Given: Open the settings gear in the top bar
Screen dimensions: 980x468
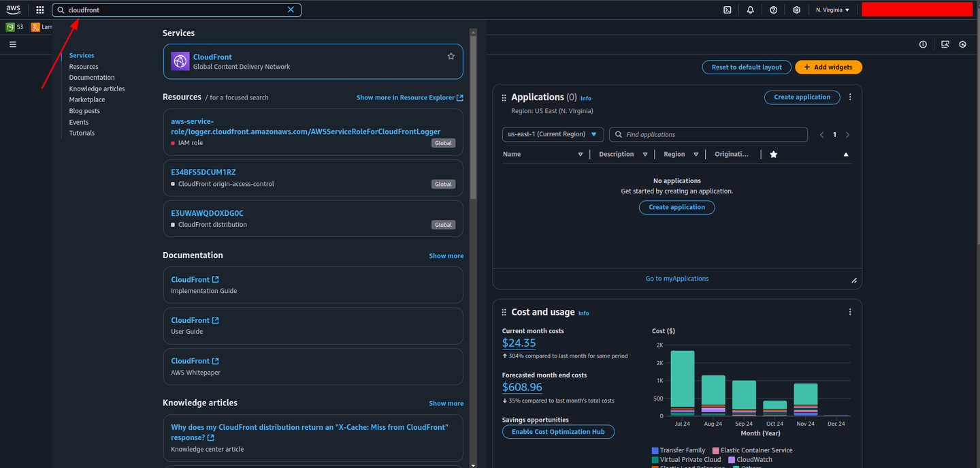Looking at the screenshot, I should point(796,10).
